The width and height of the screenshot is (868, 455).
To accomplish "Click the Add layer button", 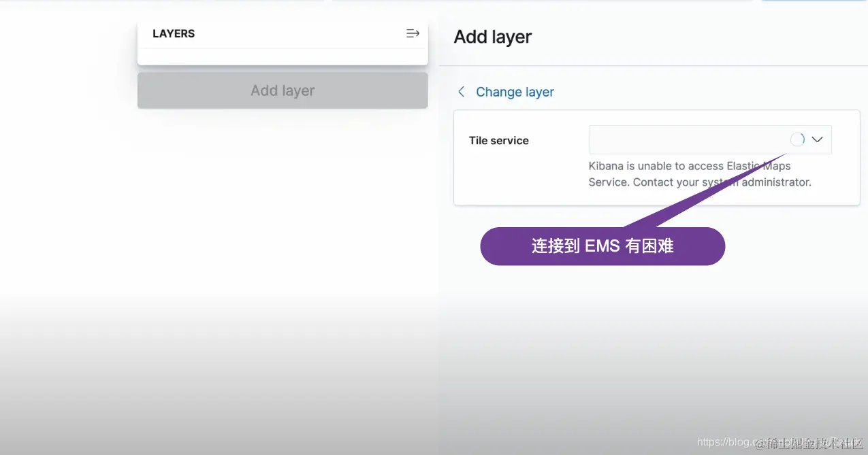I will click(283, 90).
